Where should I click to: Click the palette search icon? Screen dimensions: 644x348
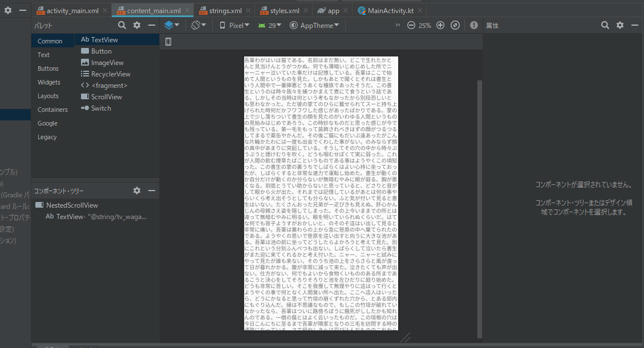coord(122,26)
